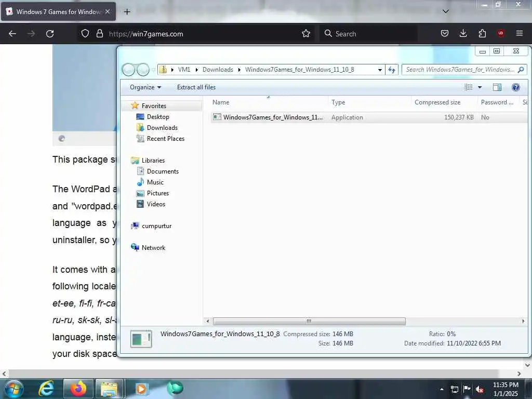Open Network in navigation pane
This screenshot has height=399, width=532.
153,248
